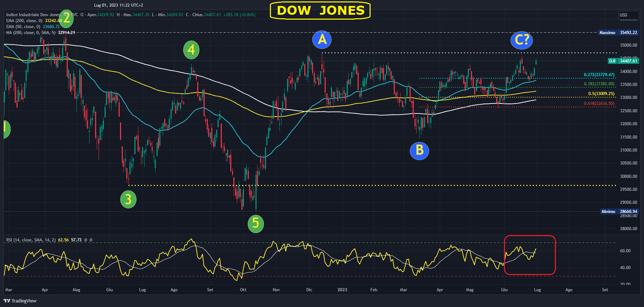Select the Fibonacci 0.382(33382.00) level label
The height and width of the screenshot is (307, 644).
pyautogui.click(x=599, y=84)
